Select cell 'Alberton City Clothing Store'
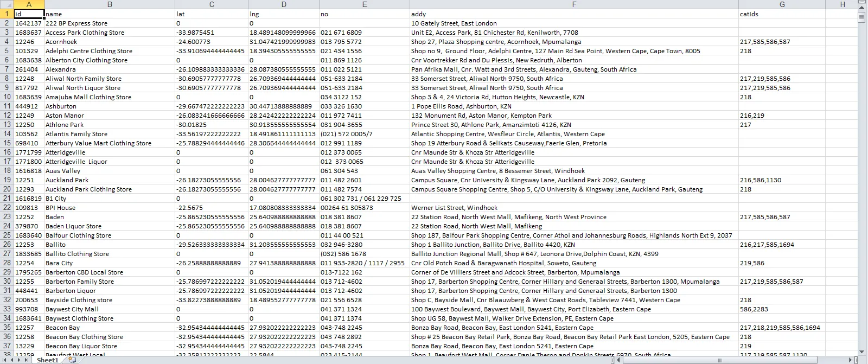 pos(110,60)
